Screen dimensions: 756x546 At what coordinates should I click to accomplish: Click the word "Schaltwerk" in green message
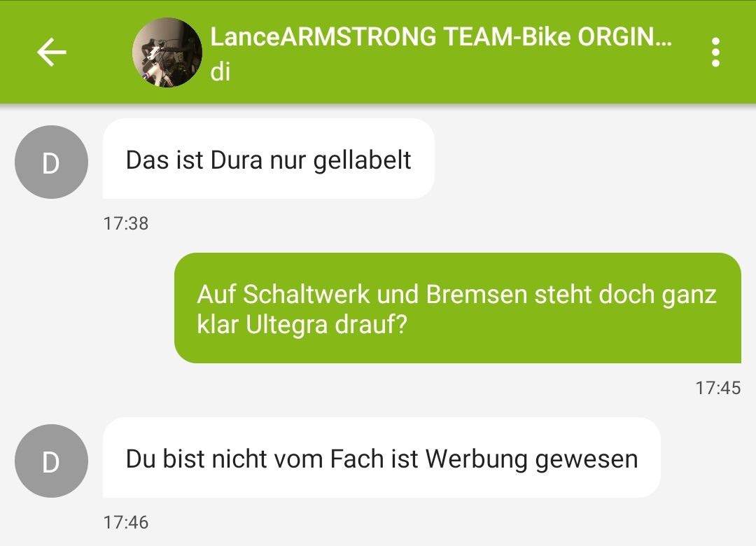click(306, 294)
